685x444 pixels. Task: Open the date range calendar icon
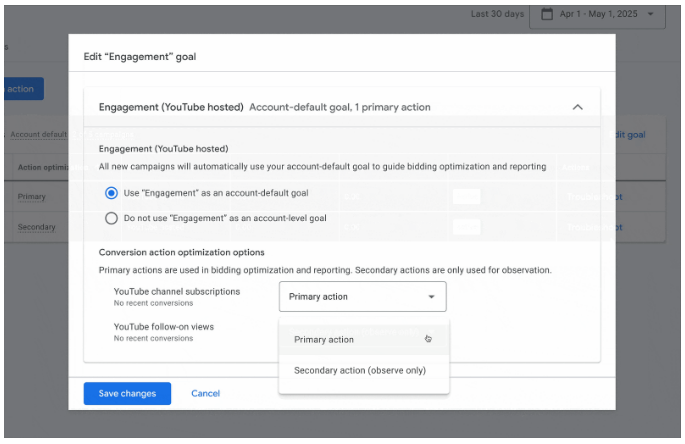[547, 14]
